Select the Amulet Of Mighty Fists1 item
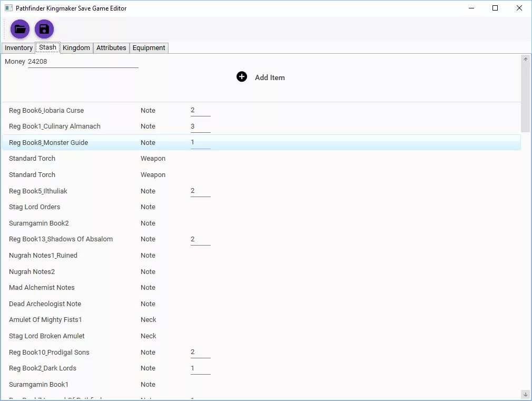Viewport: 532px width, 401px height. pos(261,320)
